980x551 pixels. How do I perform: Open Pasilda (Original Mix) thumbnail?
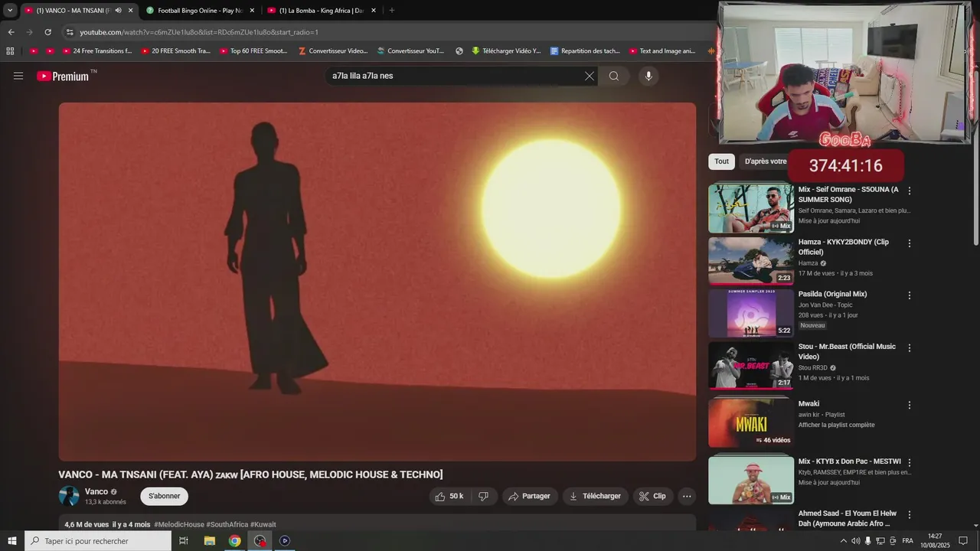(751, 313)
